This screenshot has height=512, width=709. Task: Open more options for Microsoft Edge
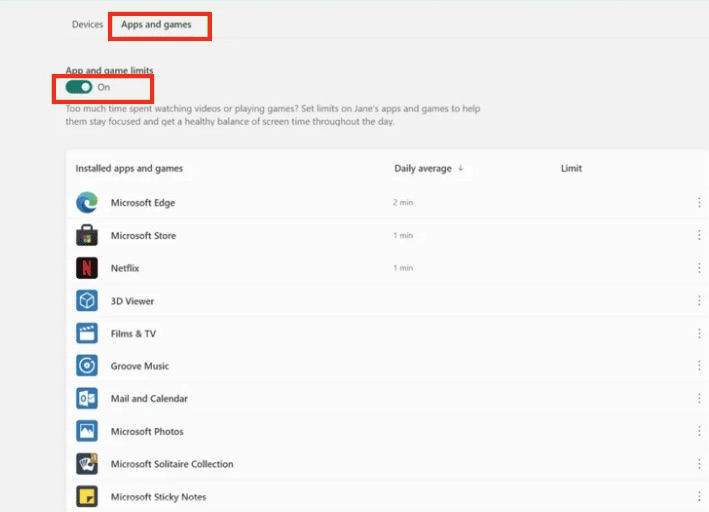point(699,203)
